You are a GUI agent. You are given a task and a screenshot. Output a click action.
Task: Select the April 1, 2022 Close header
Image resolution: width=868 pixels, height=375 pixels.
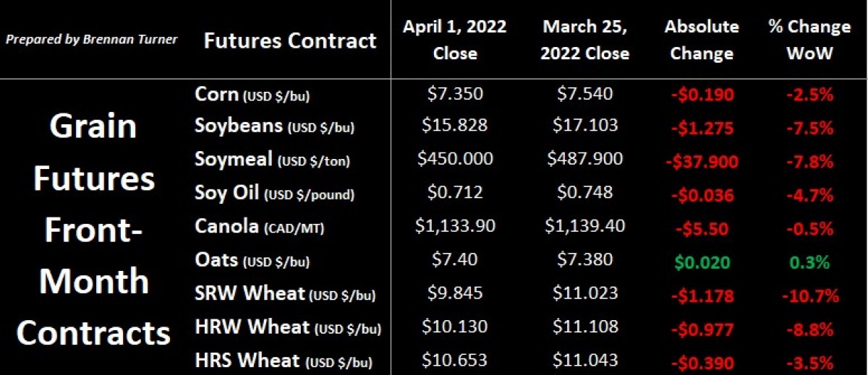456,40
